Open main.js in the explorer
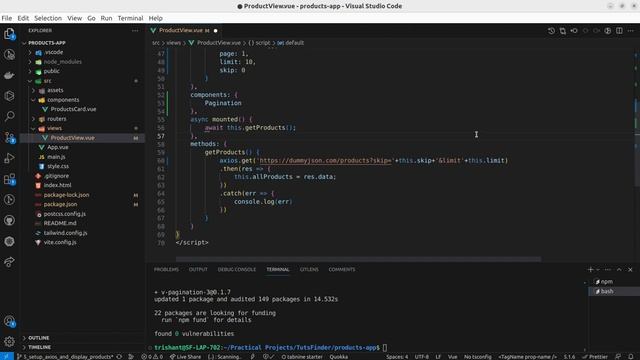This screenshot has width=640, height=360. click(56, 157)
